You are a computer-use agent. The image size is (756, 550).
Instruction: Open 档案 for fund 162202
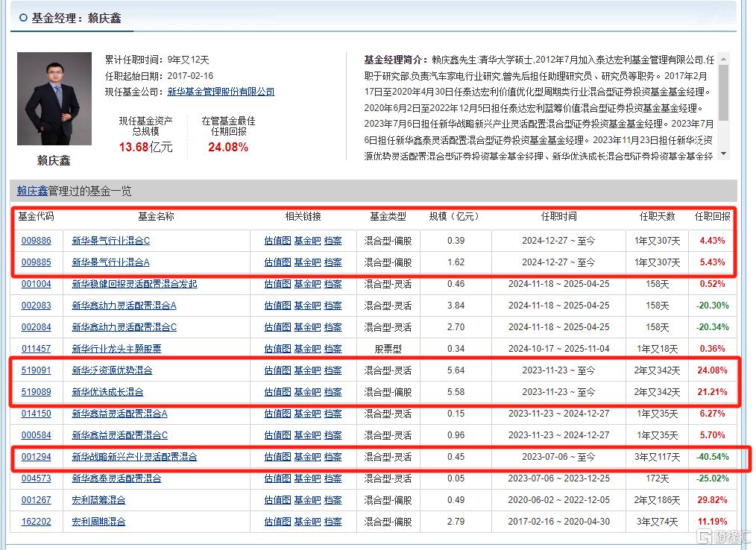[x=333, y=522]
